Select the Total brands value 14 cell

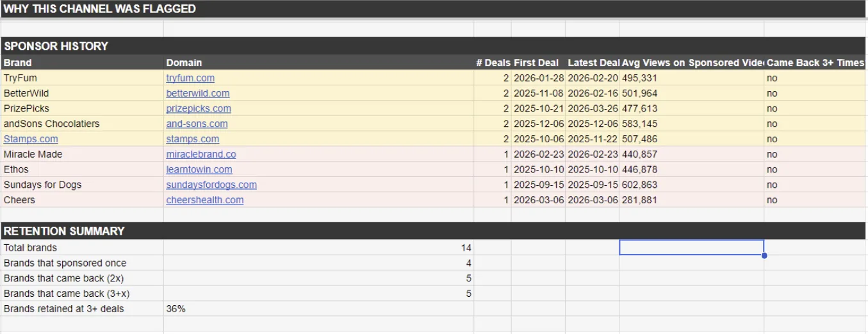click(318, 247)
